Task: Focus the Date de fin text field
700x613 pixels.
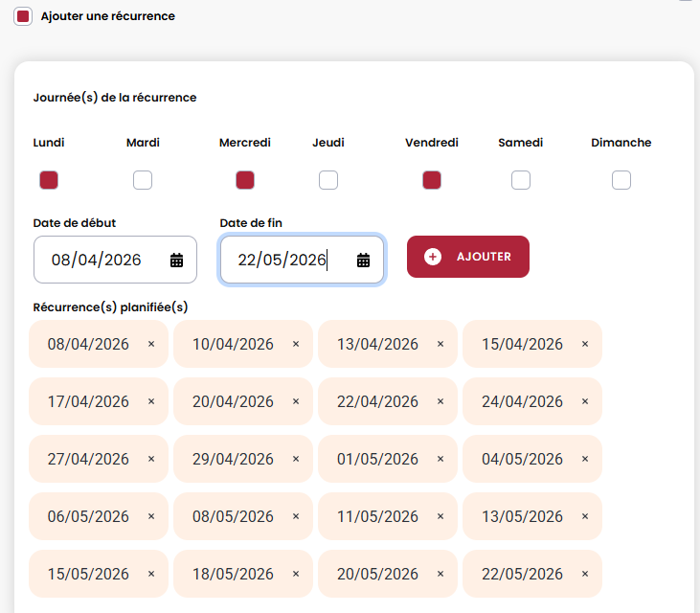Action: 282,260
